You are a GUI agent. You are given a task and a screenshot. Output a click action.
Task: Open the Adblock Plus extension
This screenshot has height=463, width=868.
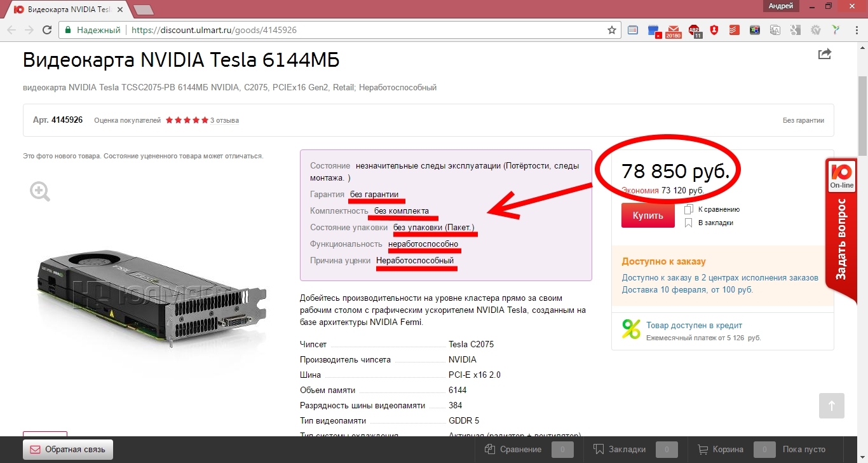696,31
